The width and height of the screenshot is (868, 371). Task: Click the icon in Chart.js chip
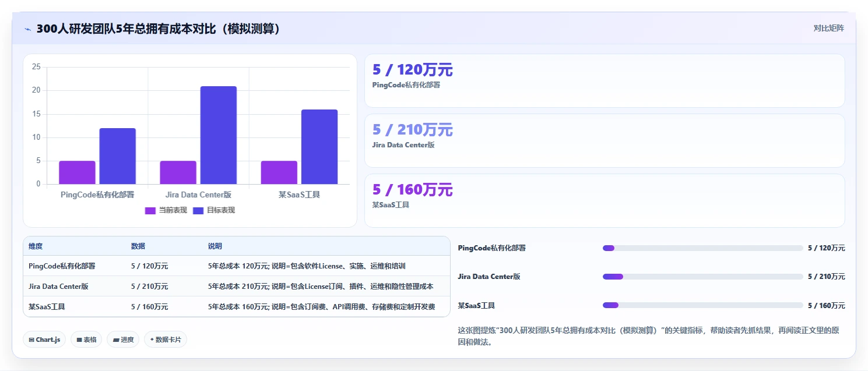31,340
